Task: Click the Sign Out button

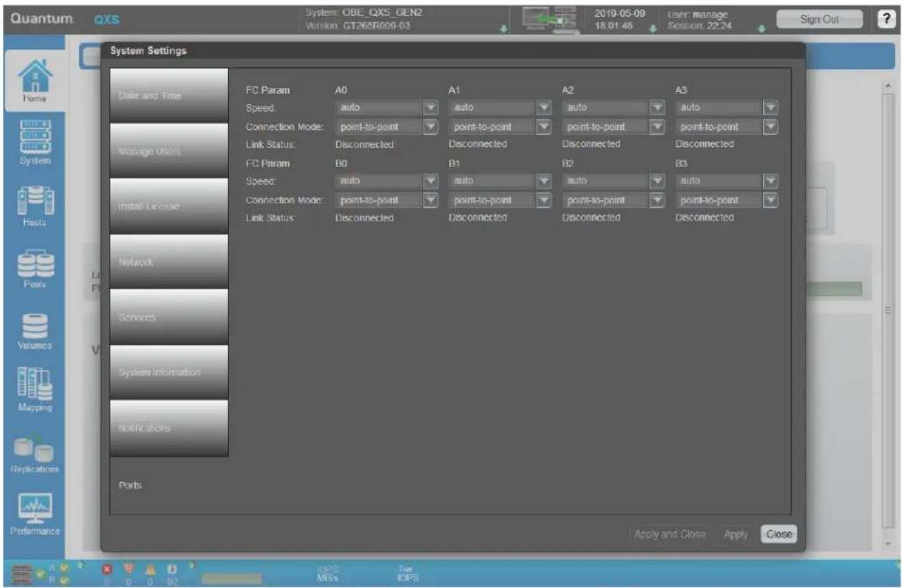Action: coord(819,20)
